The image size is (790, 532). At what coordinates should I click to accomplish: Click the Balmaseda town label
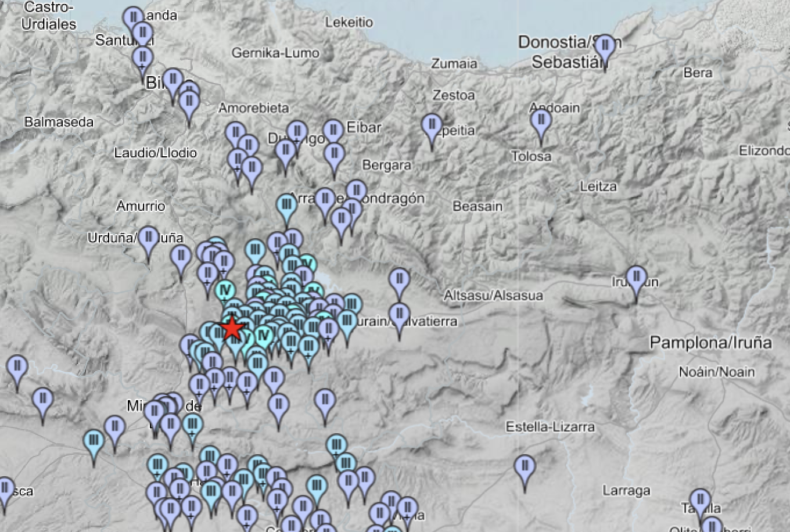tap(59, 122)
